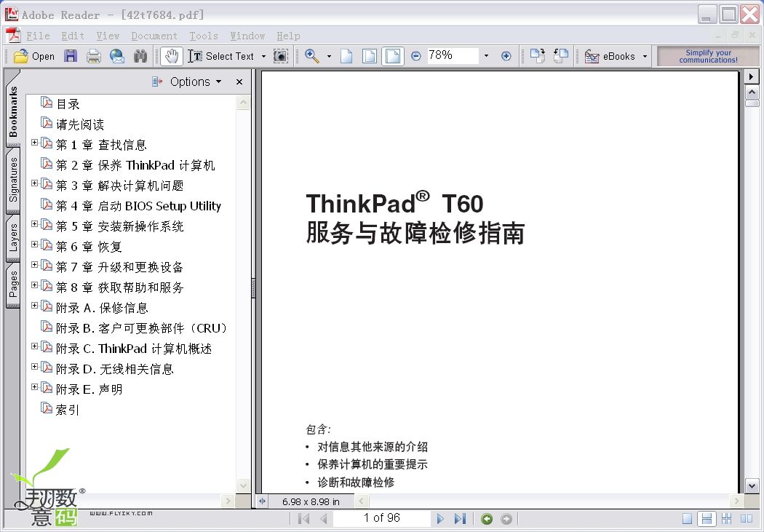Switch to Single Page layout
The width and height of the screenshot is (764, 532).
pyautogui.click(x=687, y=519)
